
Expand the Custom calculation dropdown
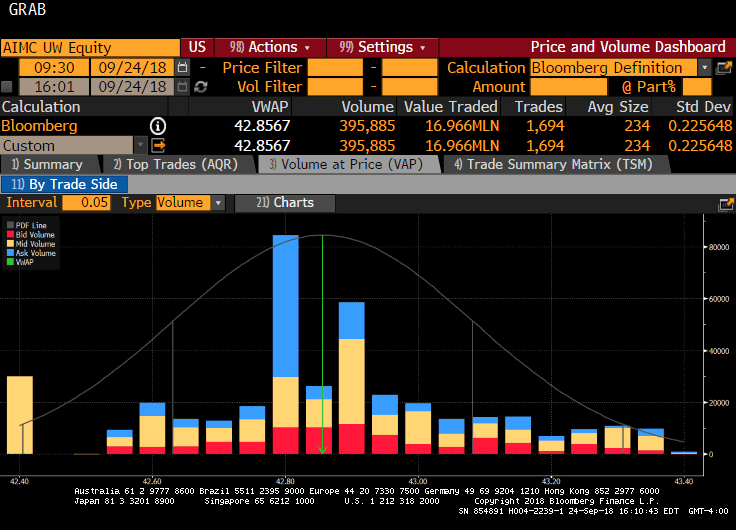coord(140,145)
